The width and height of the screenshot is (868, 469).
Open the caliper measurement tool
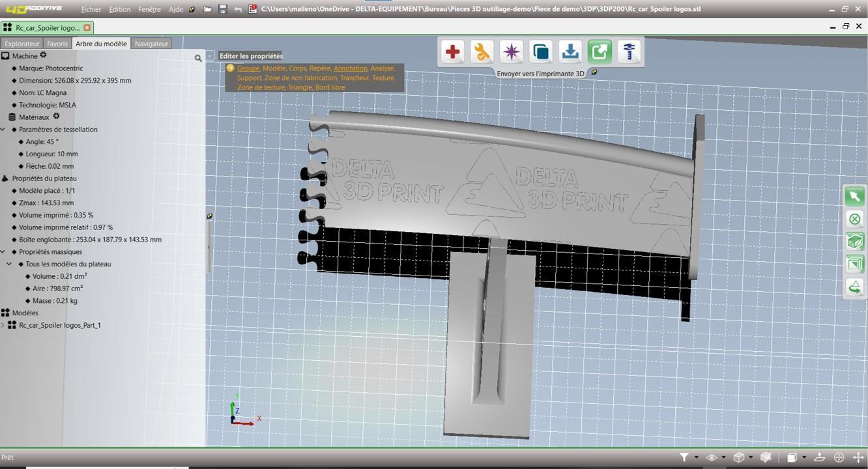(x=629, y=51)
